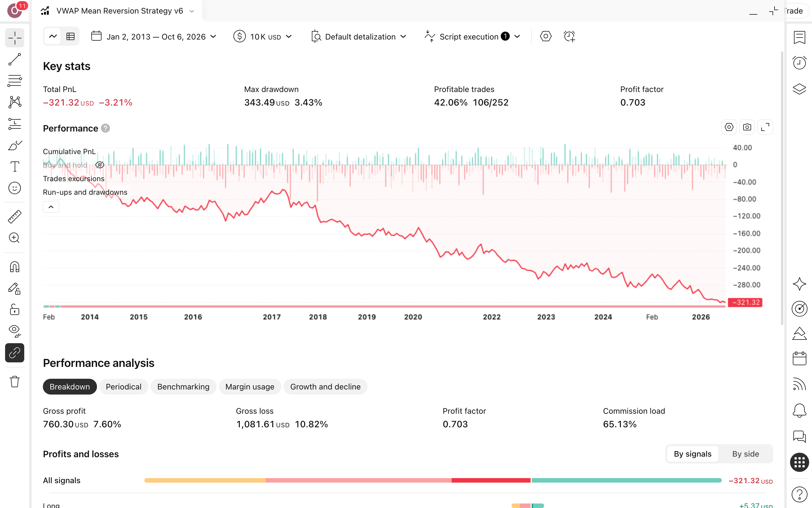This screenshot has width=812, height=508.
Task: Select the trend line drawing tool
Action: (x=15, y=60)
